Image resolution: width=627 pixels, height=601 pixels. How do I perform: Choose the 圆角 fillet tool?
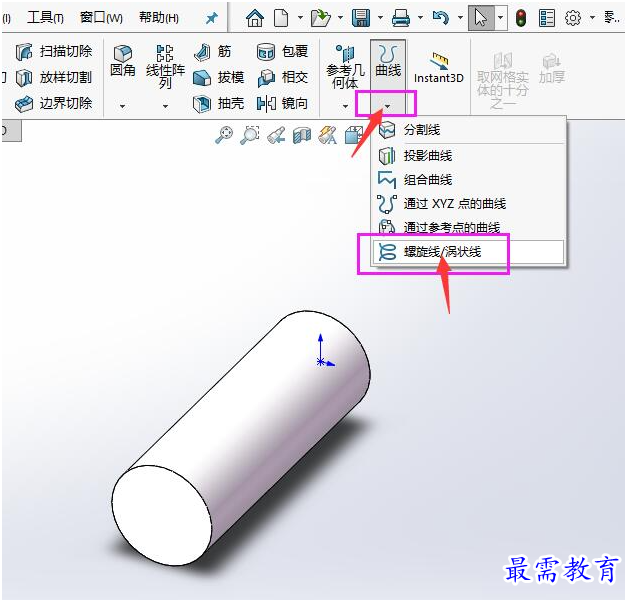click(123, 61)
